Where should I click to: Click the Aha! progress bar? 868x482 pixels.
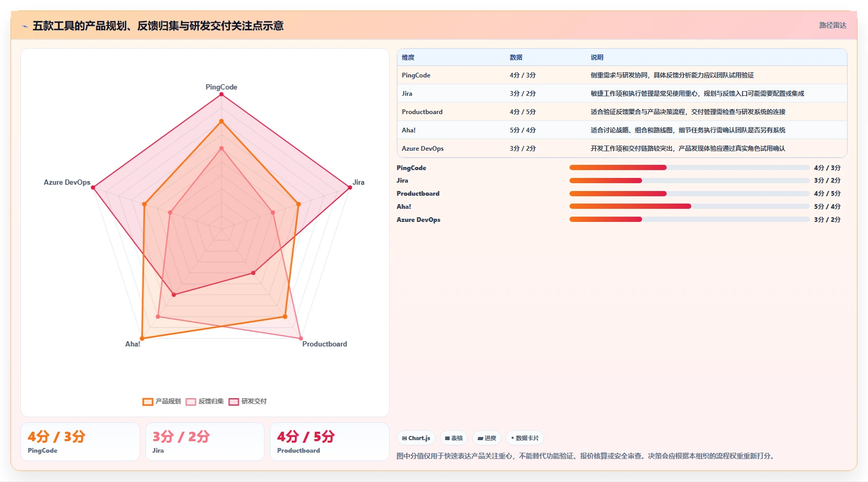click(x=689, y=206)
